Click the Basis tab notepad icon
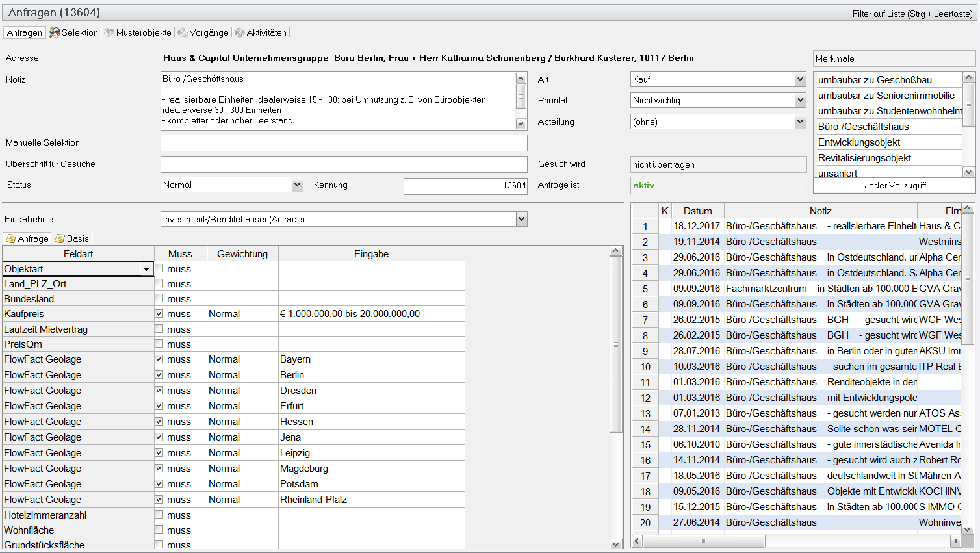980x553 pixels. coord(60,238)
